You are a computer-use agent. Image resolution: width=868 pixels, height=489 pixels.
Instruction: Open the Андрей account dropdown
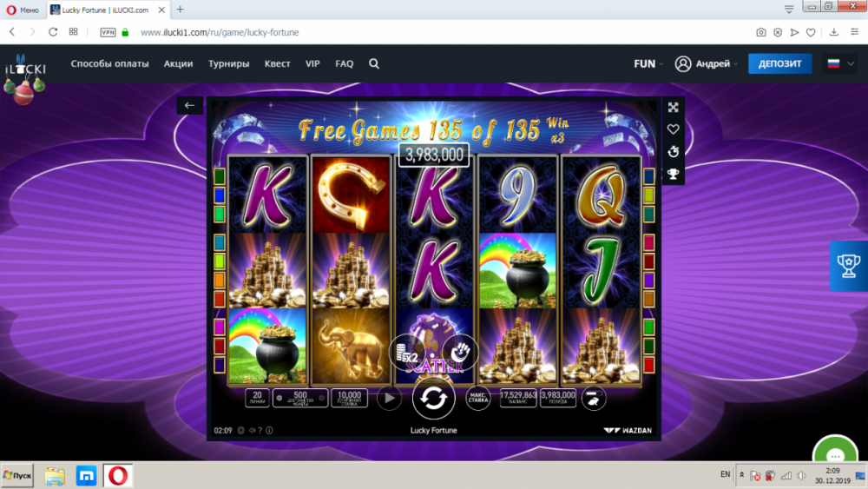coord(707,63)
